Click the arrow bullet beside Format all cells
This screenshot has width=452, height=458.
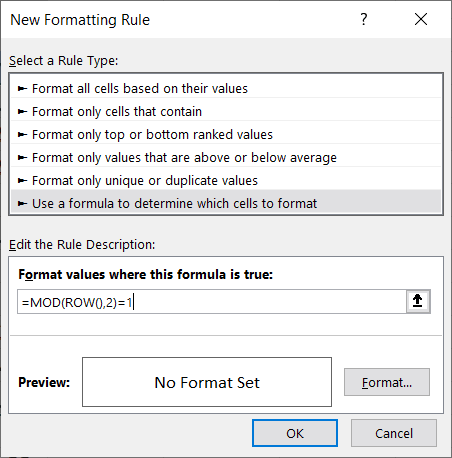click(x=22, y=89)
